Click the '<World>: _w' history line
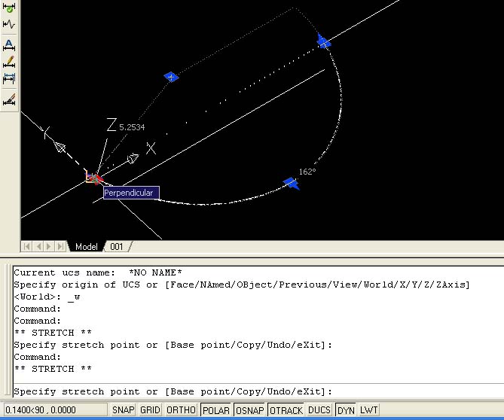Viewport: 504px width, 420px height. 47,297
